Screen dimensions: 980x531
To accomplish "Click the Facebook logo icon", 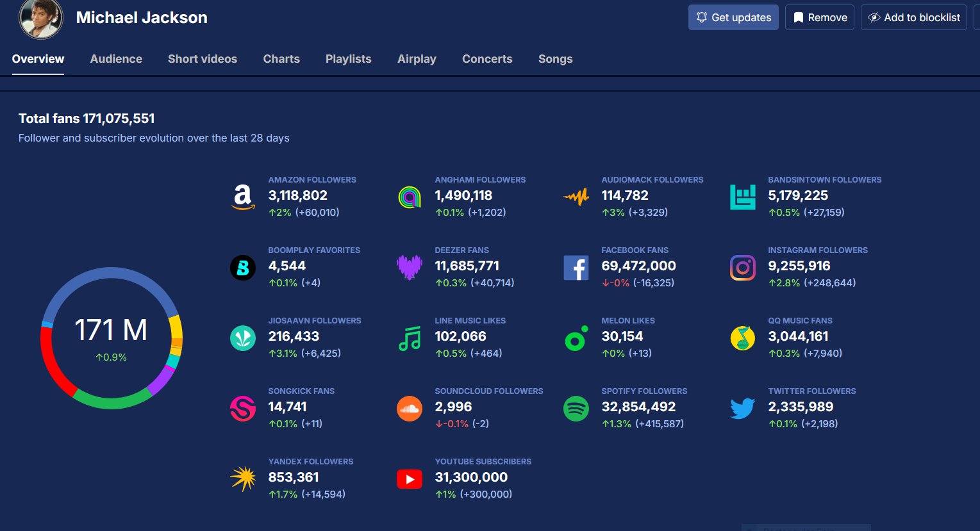I will click(576, 268).
